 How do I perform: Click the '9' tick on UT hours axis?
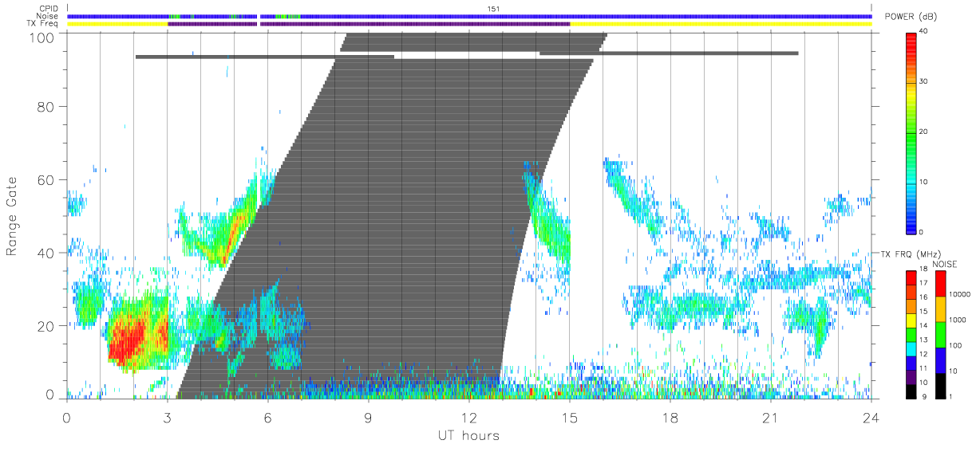pos(369,418)
